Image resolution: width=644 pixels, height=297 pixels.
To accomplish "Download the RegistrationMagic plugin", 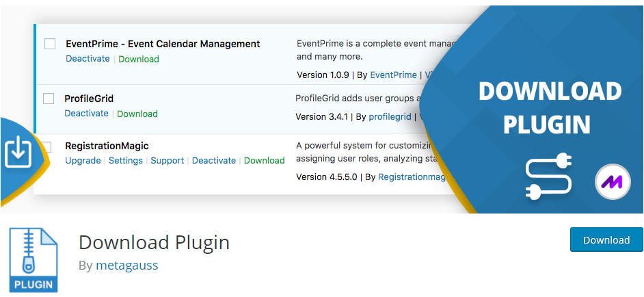I will coord(264,160).
